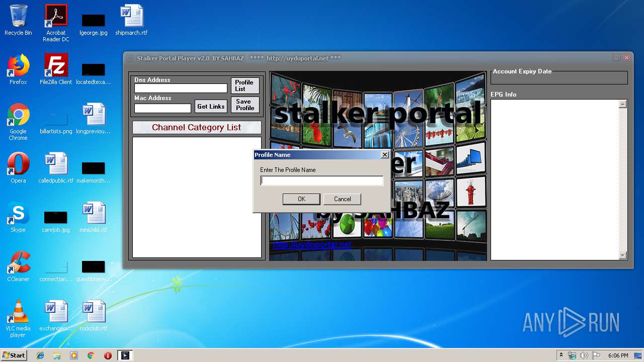Launch Skype from the desktop
644x362 pixels.
[18, 217]
